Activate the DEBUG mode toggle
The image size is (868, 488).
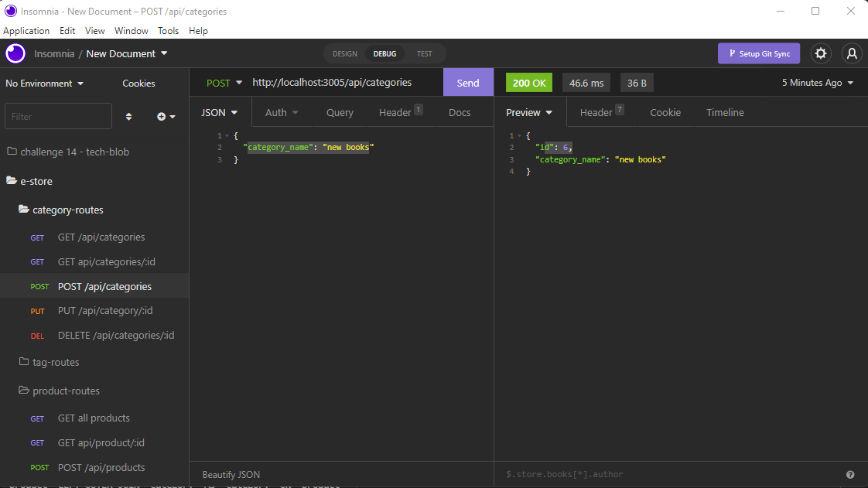pyautogui.click(x=384, y=53)
